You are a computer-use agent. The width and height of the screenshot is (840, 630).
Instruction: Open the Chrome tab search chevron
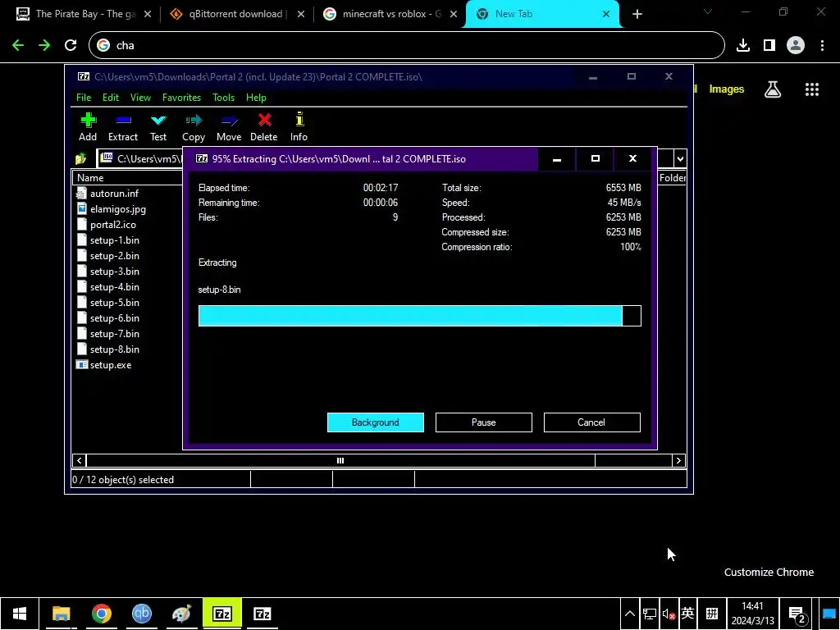click(x=708, y=11)
